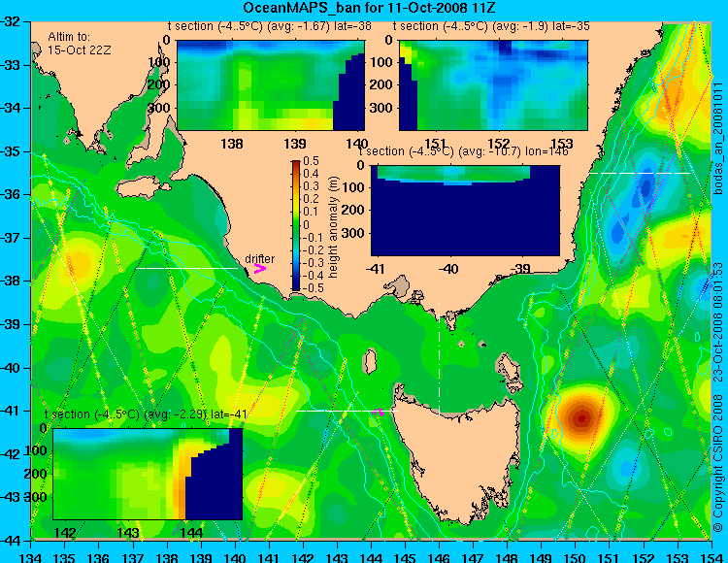728x563 pixels.
Task: Click the white dashed section line at lat -35
Action: pos(640,173)
